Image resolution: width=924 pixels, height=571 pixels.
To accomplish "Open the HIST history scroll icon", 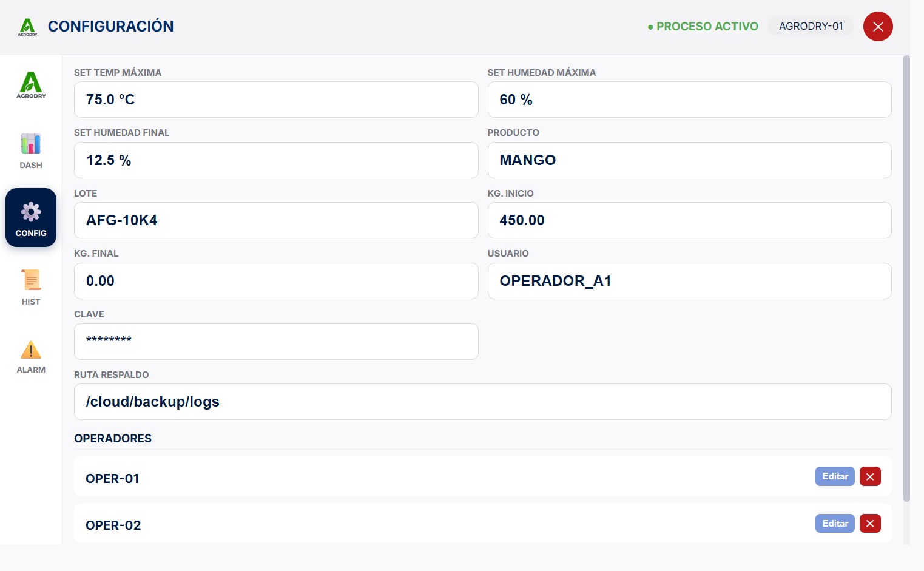I will (x=31, y=280).
